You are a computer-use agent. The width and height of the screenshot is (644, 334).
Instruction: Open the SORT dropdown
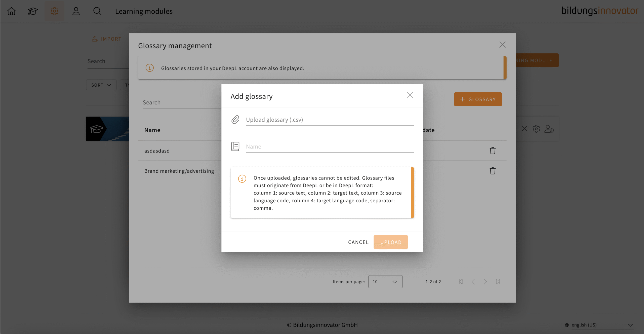101,85
